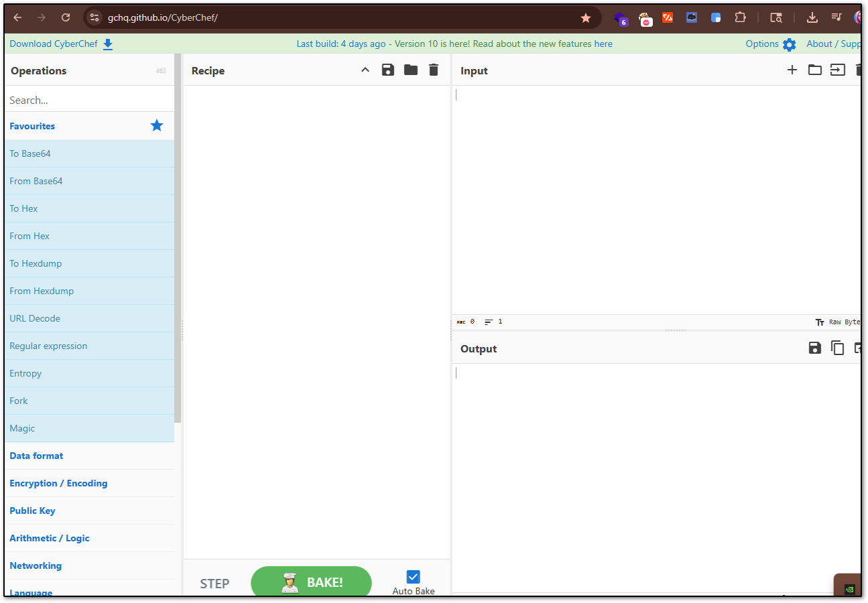Clear the recipe with the trash icon

[434, 70]
